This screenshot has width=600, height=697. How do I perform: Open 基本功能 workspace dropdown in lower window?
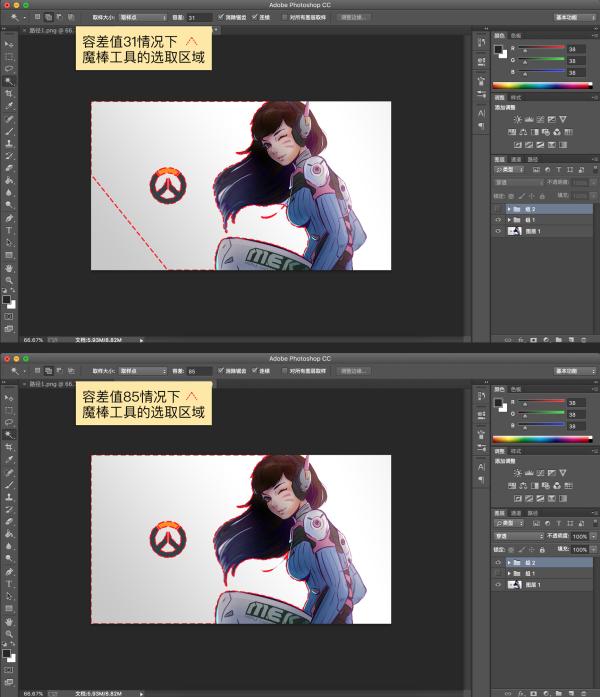pos(575,371)
